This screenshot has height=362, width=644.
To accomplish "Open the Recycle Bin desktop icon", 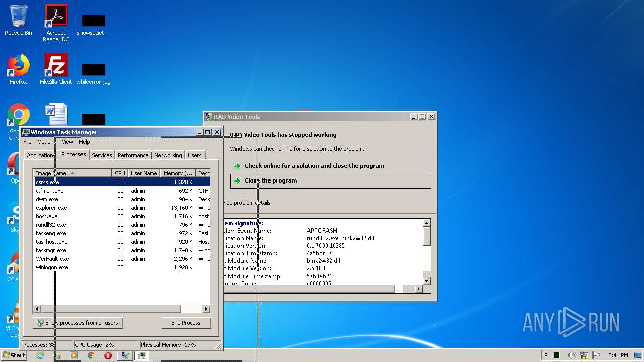I will click(x=18, y=20).
